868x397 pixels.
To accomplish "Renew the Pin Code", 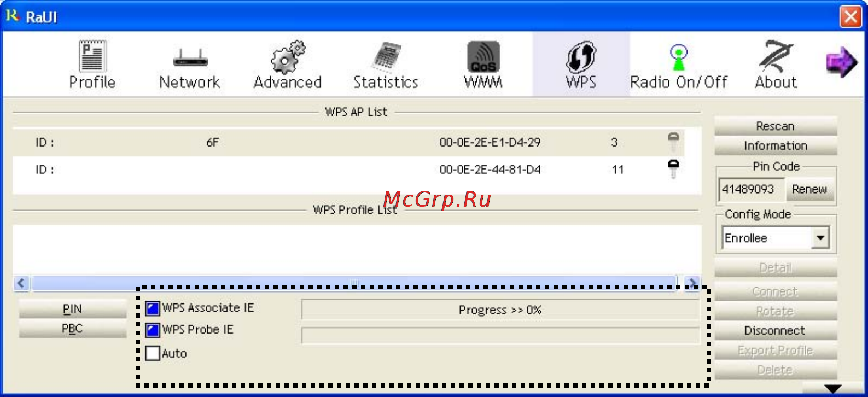I will coord(809,189).
